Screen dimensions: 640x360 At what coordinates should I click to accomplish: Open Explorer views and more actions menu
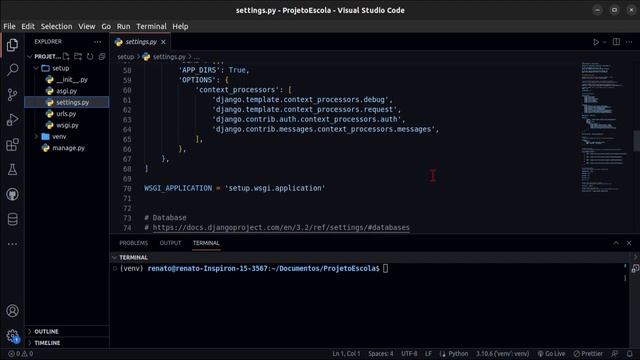pyautogui.click(x=97, y=42)
